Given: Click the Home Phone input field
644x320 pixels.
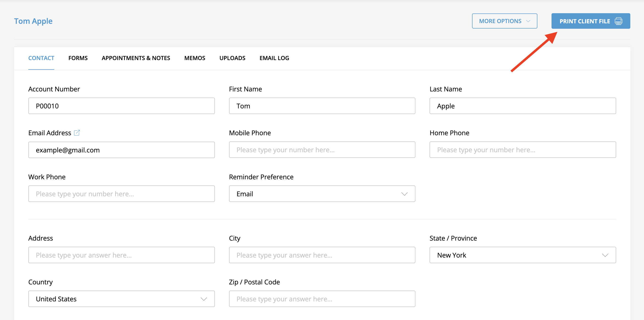Looking at the screenshot, I should 522,150.
